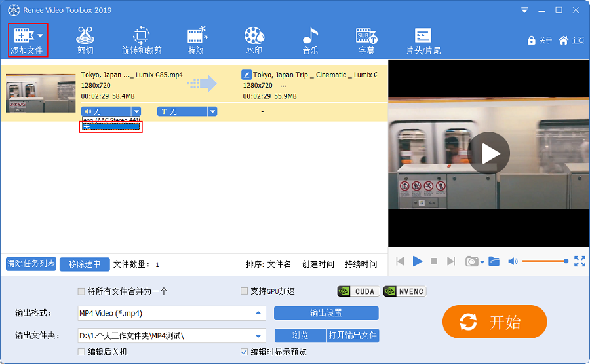This screenshot has width=590, height=364.
Task: Check 将所有文件合并为一个 merge option
Action: (81, 291)
